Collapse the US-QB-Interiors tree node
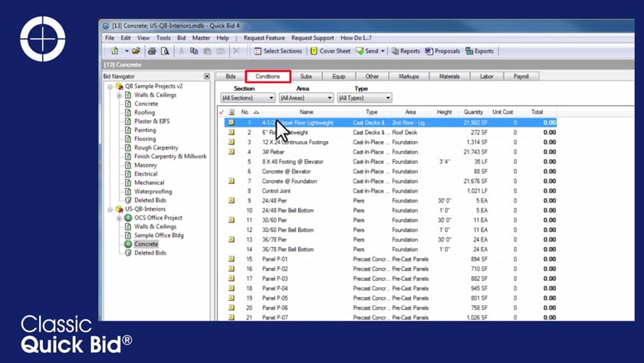The height and width of the screenshot is (363, 644). pos(110,210)
